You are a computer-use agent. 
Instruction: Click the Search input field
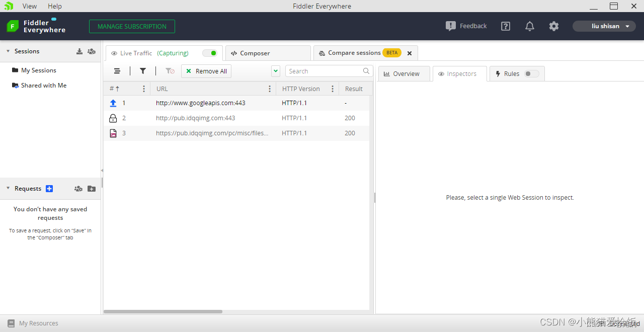click(329, 71)
